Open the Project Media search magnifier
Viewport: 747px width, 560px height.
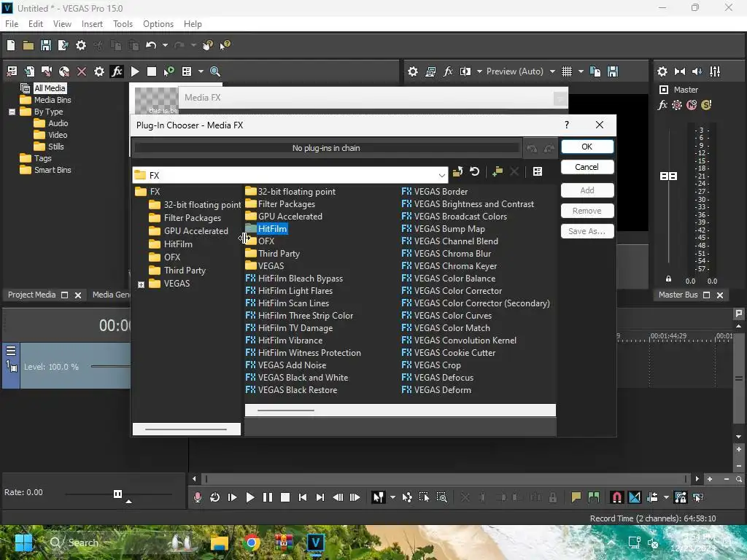click(x=215, y=71)
